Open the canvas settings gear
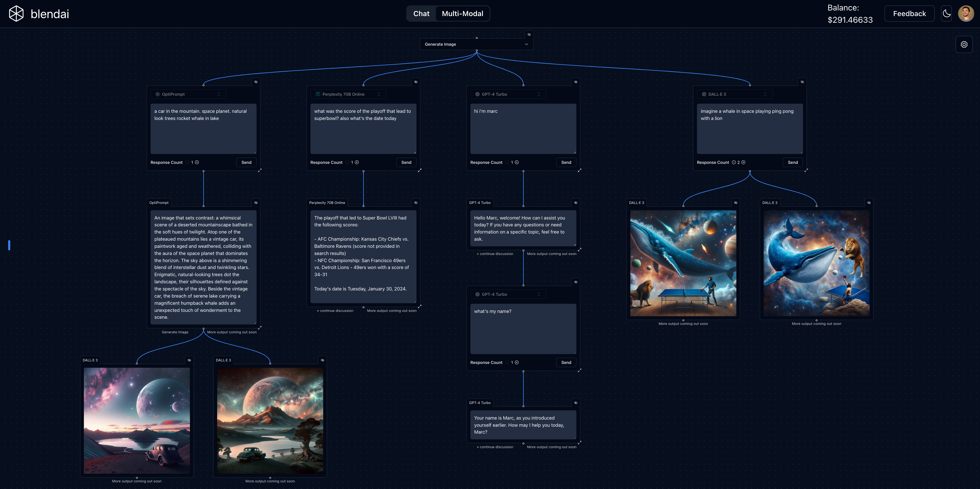 pyautogui.click(x=964, y=44)
